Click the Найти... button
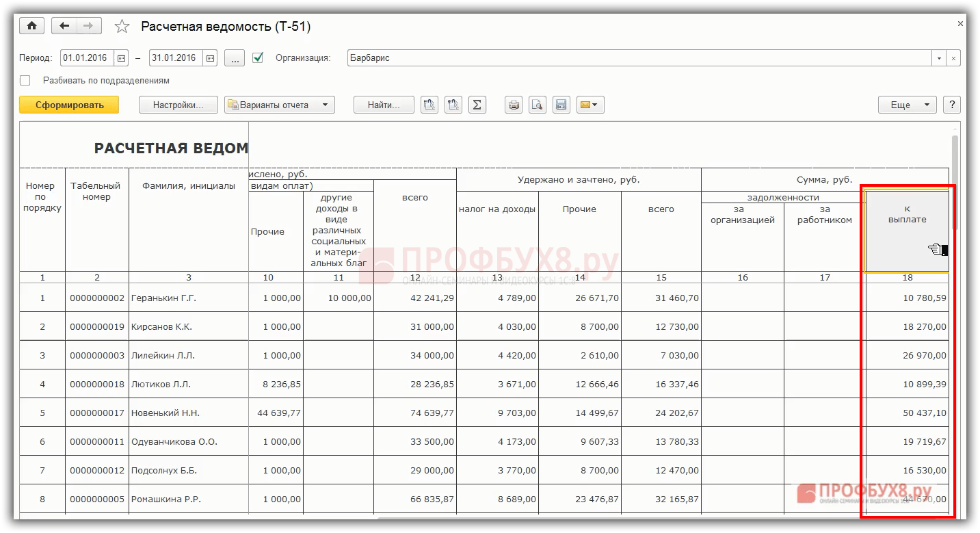The height and width of the screenshot is (533, 980). [x=384, y=105]
